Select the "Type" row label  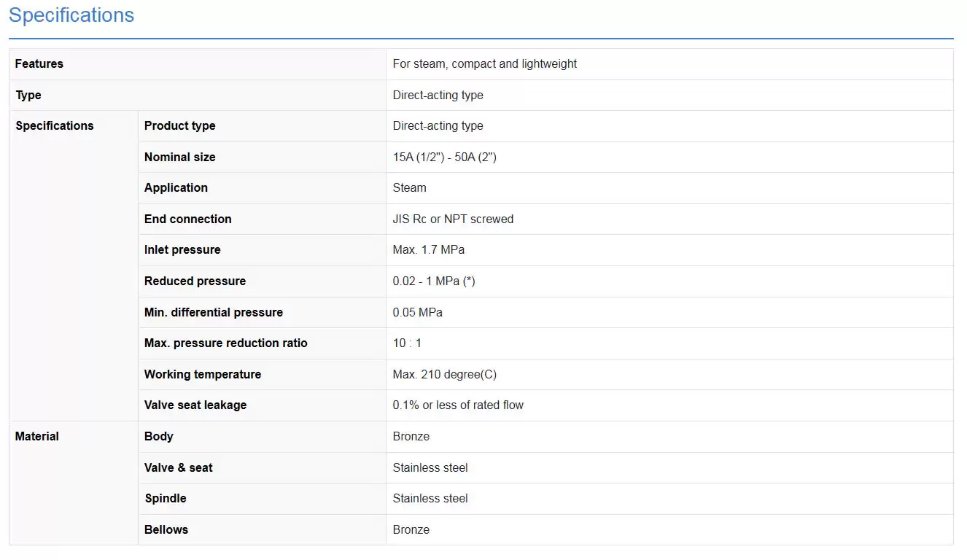tap(28, 96)
